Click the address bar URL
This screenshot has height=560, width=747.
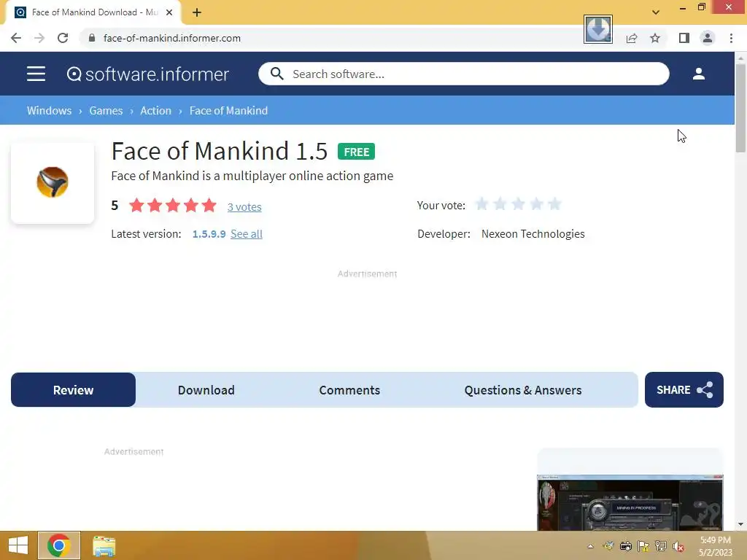pyautogui.click(x=172, y=38)
